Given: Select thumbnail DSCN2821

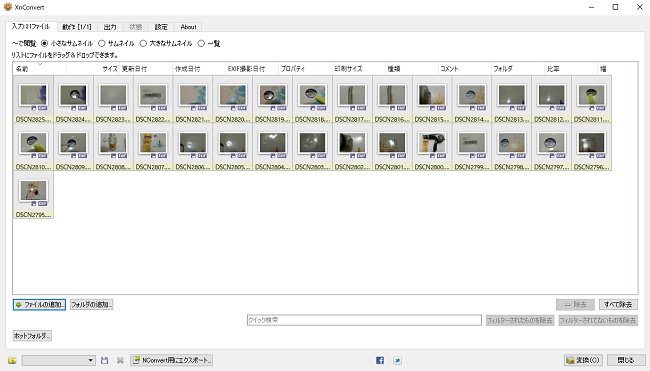Looking at the screenshot, I should pos(193,99).
